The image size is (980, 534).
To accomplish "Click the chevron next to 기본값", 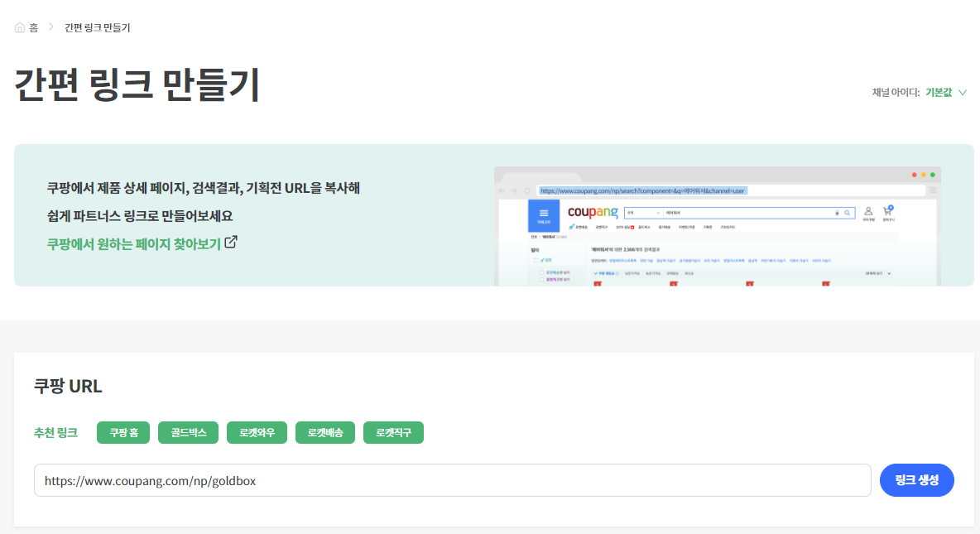I will pyautogui.click(x=963, y=93).
